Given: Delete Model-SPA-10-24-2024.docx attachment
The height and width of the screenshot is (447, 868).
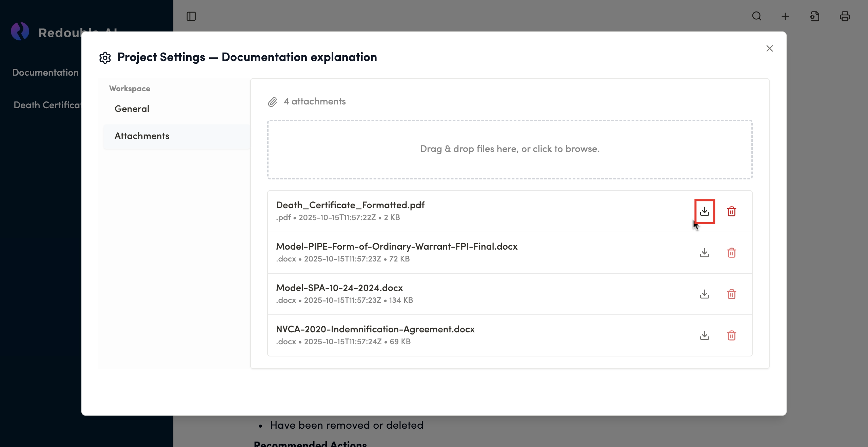Looking at the screenshot, I should coord(731,294).
